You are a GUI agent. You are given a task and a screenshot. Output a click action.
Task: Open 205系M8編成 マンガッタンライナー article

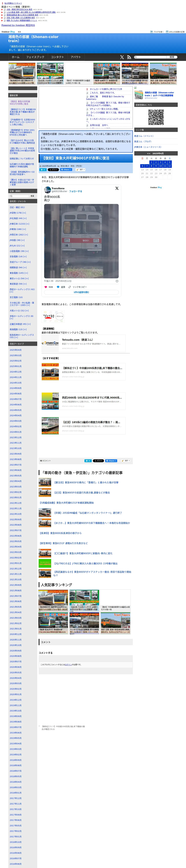(x=88, y=513)
